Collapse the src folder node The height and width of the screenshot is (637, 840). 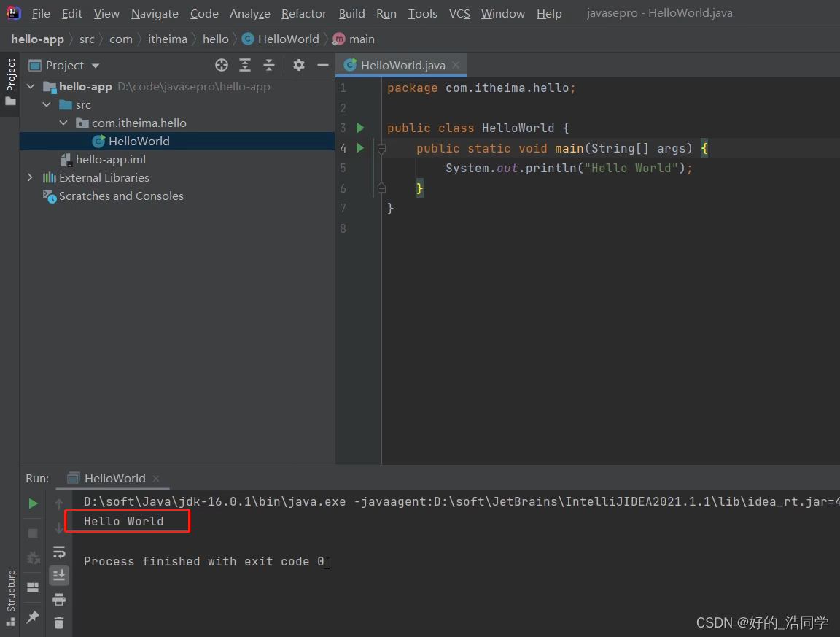47,104
